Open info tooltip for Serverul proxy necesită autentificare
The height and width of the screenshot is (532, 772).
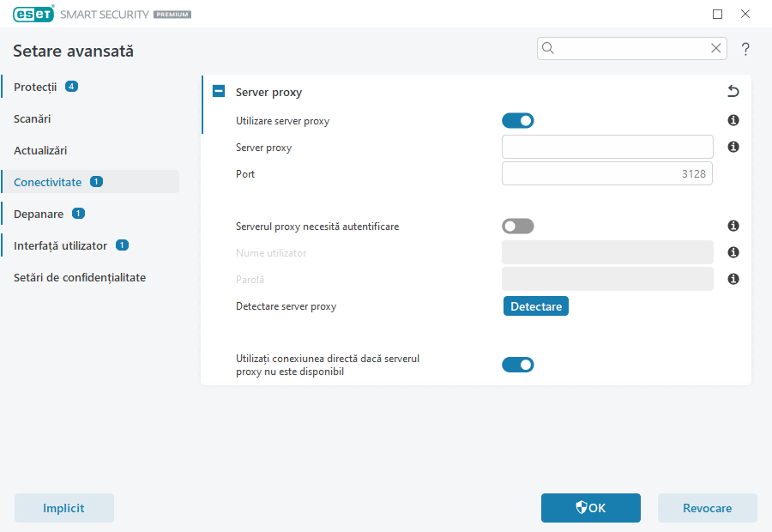click(x=733, y=226)
